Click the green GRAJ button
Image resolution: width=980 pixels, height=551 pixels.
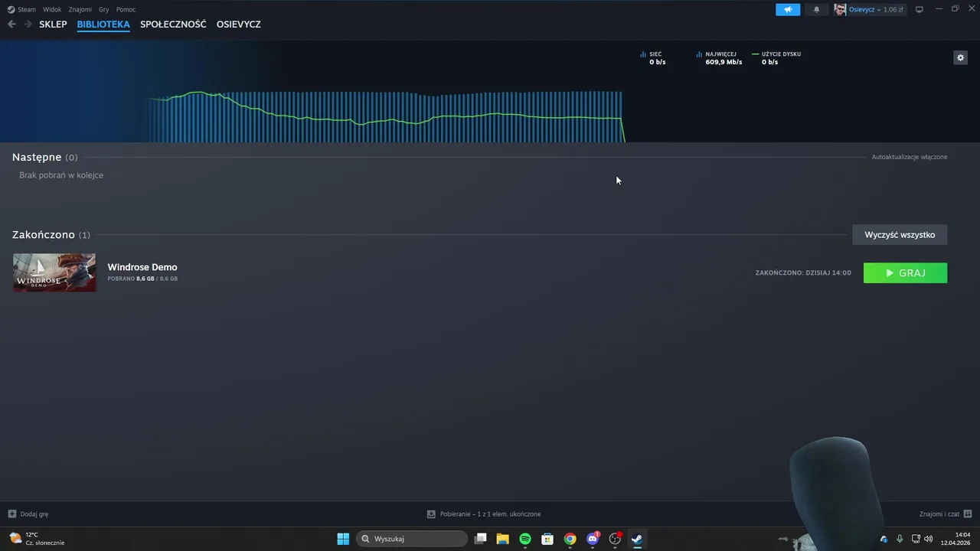pos(905,273)
